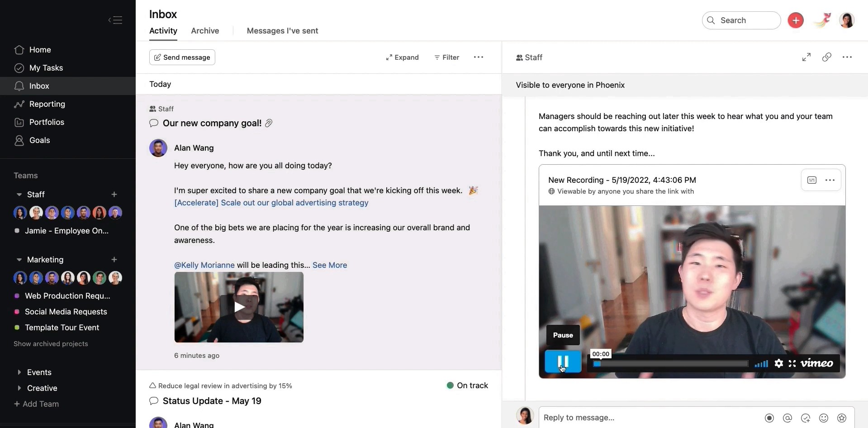Viewport: 868px width, 428px height.
Task: Switch to the Archive tab
Action: tap(205, 31)
